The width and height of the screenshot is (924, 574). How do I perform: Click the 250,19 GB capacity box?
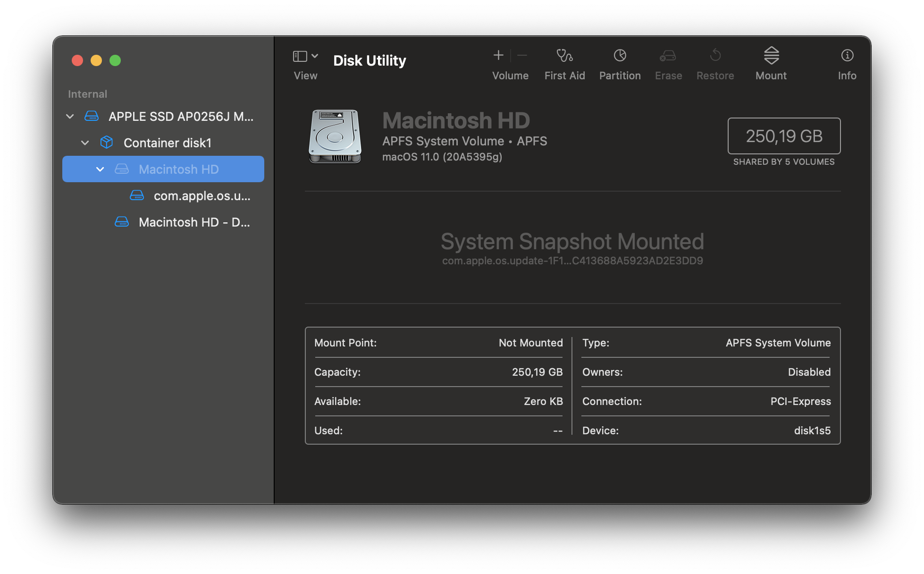[784, 136]
